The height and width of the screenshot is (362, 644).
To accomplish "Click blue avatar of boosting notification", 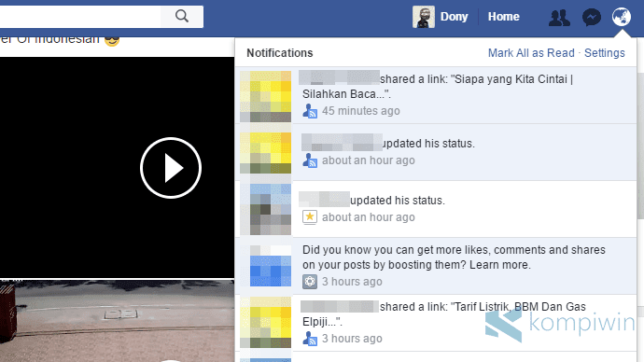I will [265, 266].
